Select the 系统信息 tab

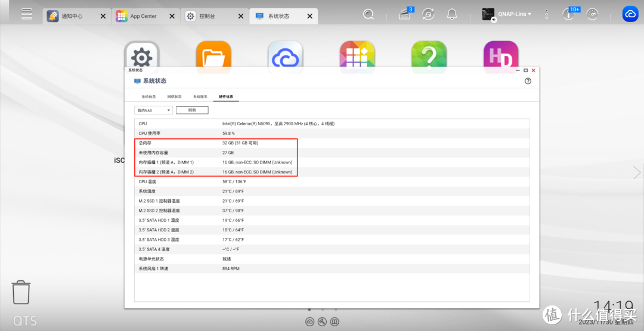(148, 97)
